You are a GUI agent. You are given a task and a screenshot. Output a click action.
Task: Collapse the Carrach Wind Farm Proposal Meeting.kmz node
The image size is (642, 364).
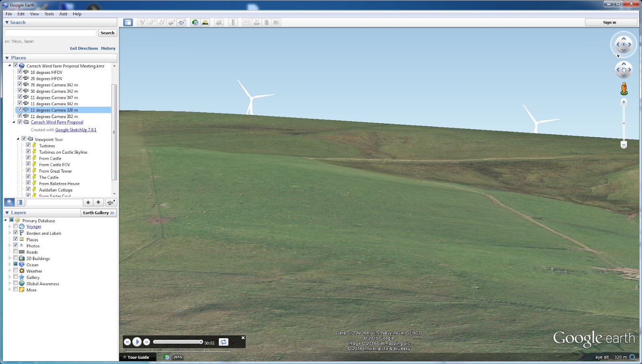click(x=10, y=65)
